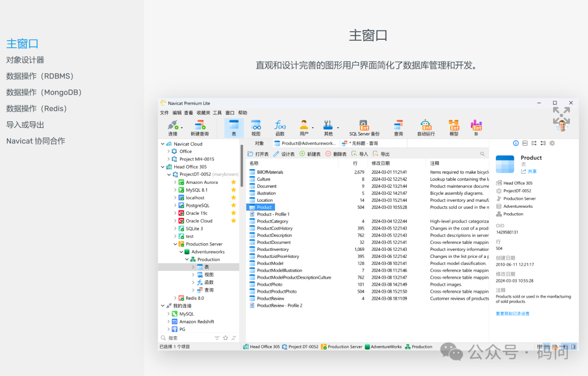Click the Design Table (设计表) button
The height and width of the screenshot is (376, 588).
[x=284, y=154]
